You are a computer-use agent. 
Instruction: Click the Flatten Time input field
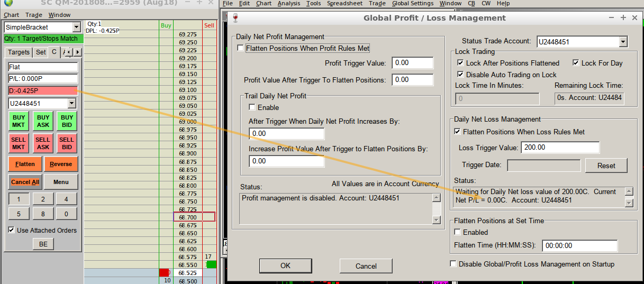point(579,246)
